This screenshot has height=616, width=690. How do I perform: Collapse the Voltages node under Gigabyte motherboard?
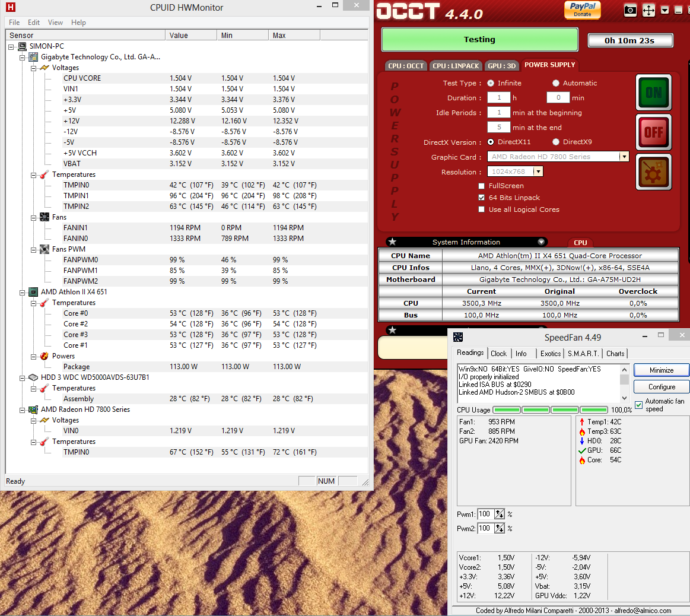(34, 68)
